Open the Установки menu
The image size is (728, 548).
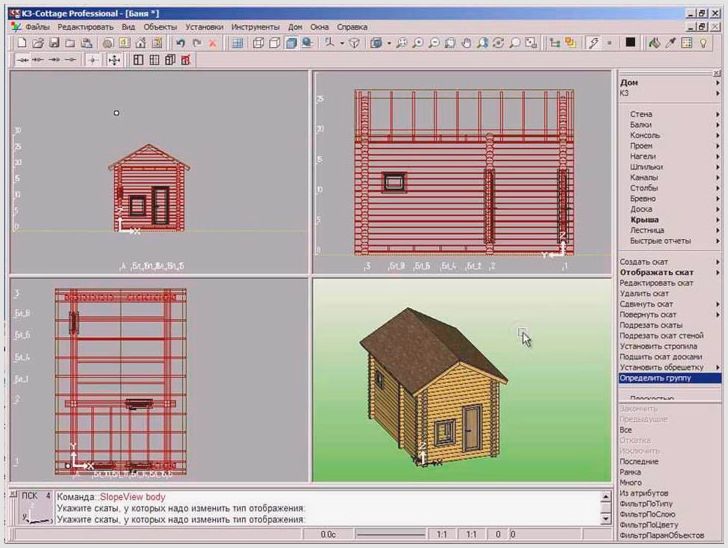click(x=204, y=27)
